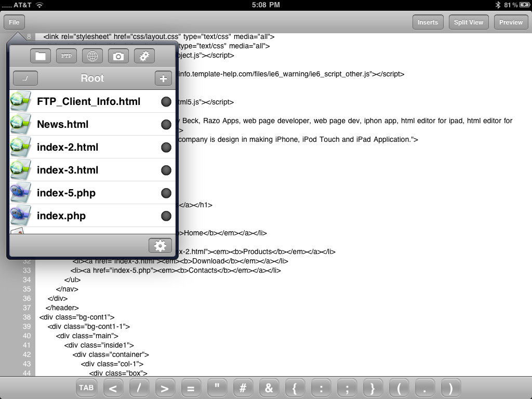
Task: Click the stylesheet layout.css link line
Action: (x=159, y=36)
